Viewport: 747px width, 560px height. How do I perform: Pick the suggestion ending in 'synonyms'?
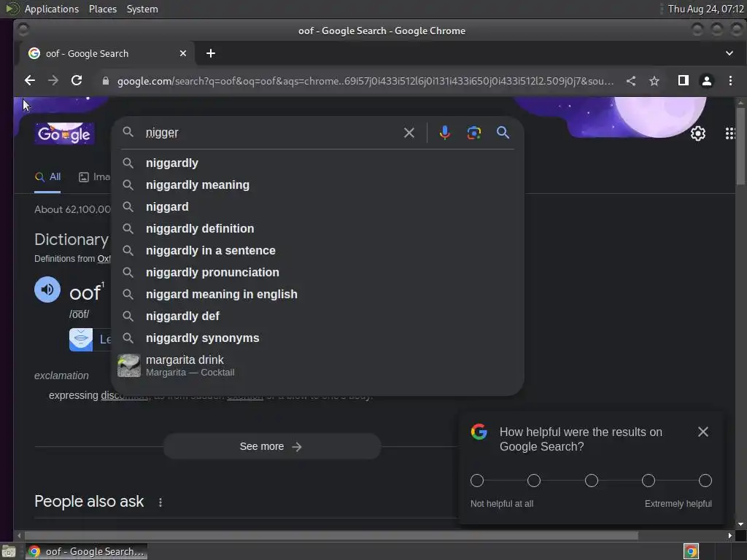coord(318,338)
